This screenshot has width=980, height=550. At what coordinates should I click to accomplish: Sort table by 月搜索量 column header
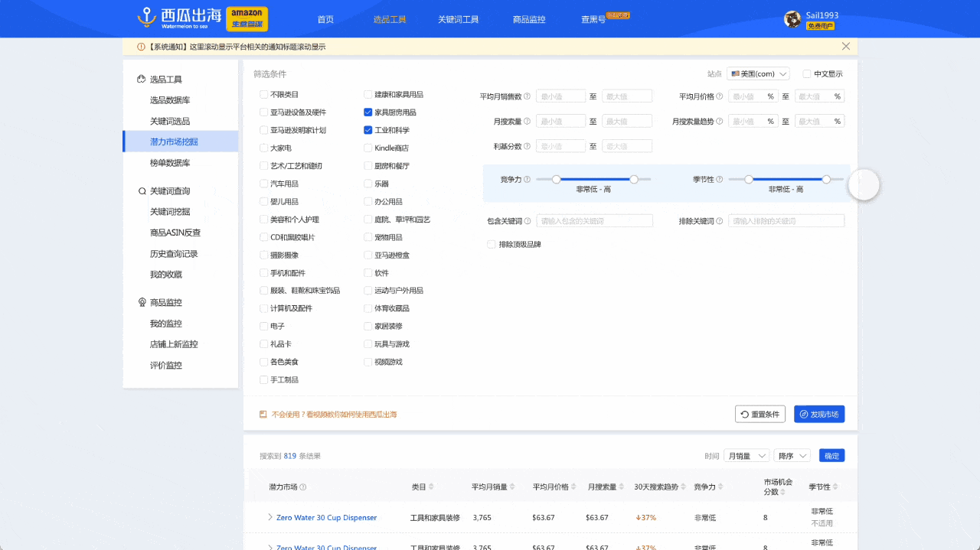(622, 487)
